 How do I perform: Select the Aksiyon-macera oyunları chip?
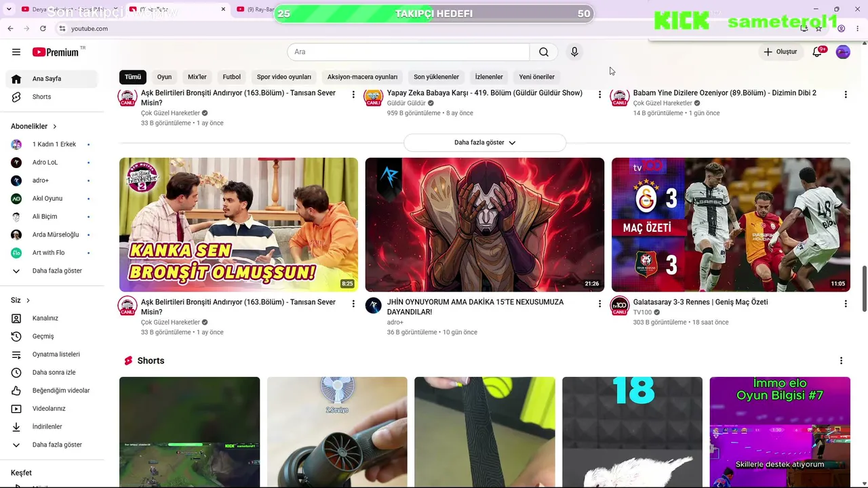(x=363, y=77)
